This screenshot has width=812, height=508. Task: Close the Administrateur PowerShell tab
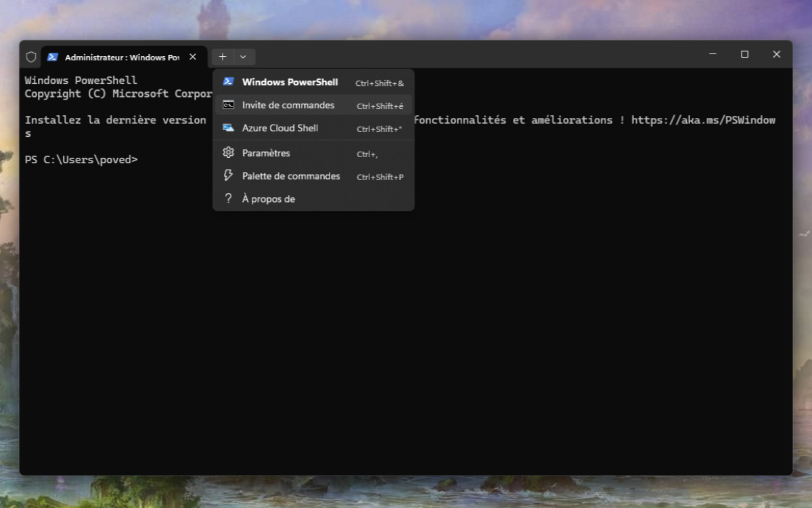tap(192, 57)
